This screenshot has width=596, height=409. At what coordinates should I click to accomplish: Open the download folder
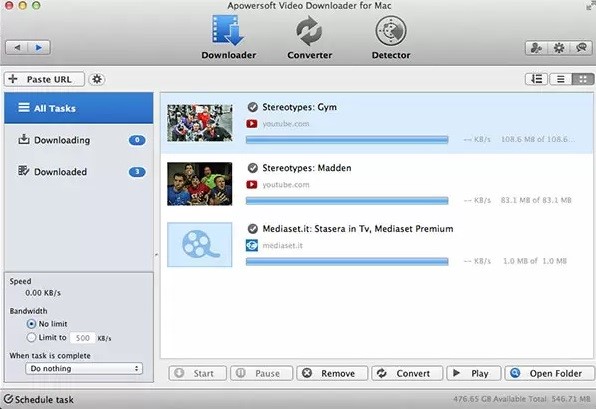(x=549, y=373)
